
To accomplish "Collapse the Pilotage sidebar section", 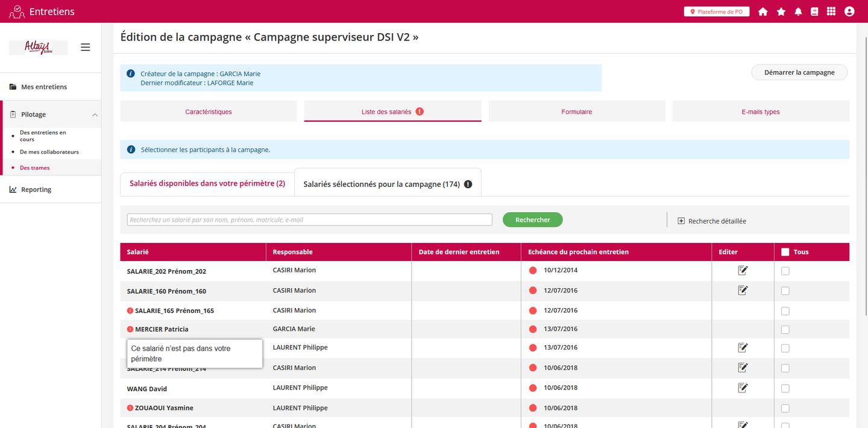I will [95, 115].
